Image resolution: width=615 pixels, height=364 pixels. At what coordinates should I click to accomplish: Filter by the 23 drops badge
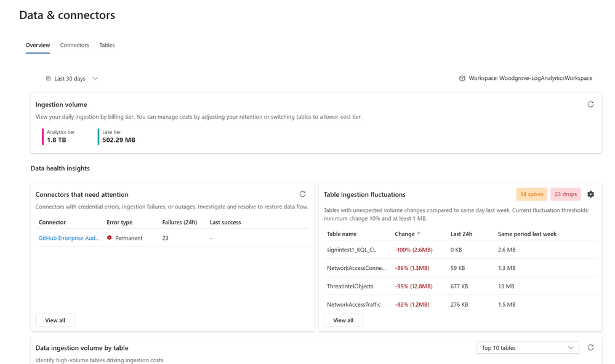(566, 194)
